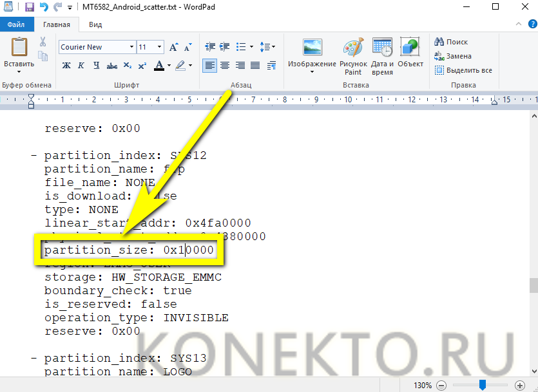538x392 pixels.
Task: Open the Courier New font family dropdown
Action: click(131, 47)
